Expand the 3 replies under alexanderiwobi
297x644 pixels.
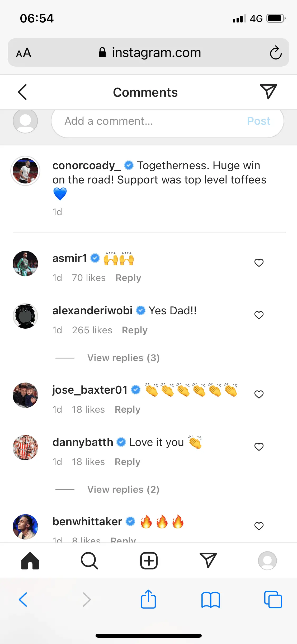point(123,358)
